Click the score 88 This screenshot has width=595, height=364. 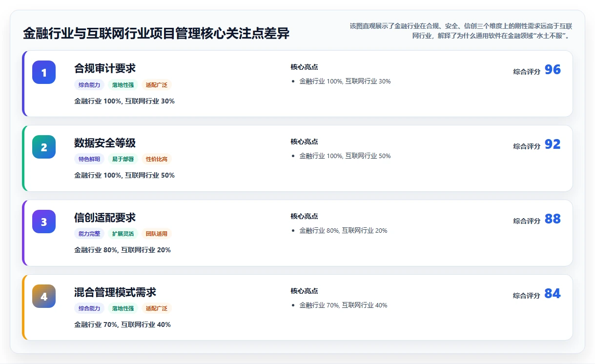tap(553, 219)
